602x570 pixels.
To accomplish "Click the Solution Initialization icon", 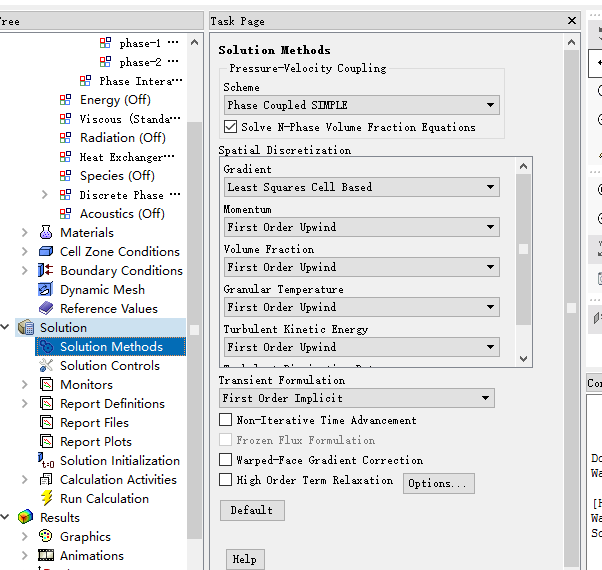I will [46, 461].
